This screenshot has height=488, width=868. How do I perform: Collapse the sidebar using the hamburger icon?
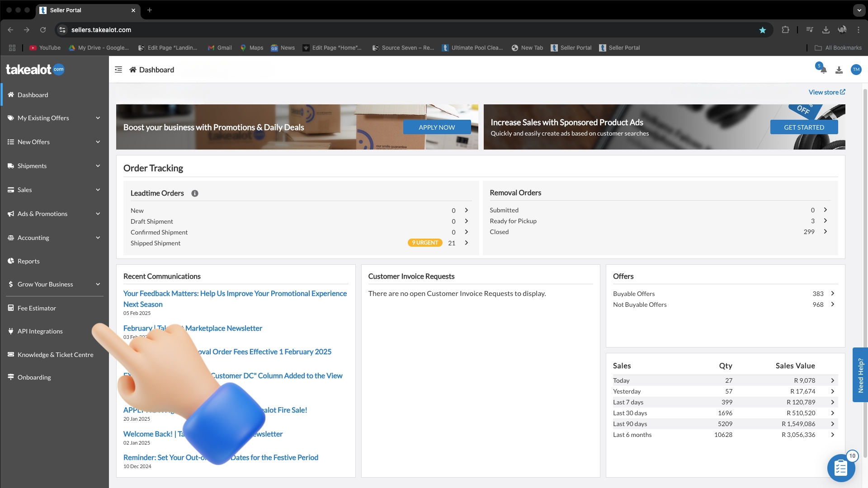[118, 70]
